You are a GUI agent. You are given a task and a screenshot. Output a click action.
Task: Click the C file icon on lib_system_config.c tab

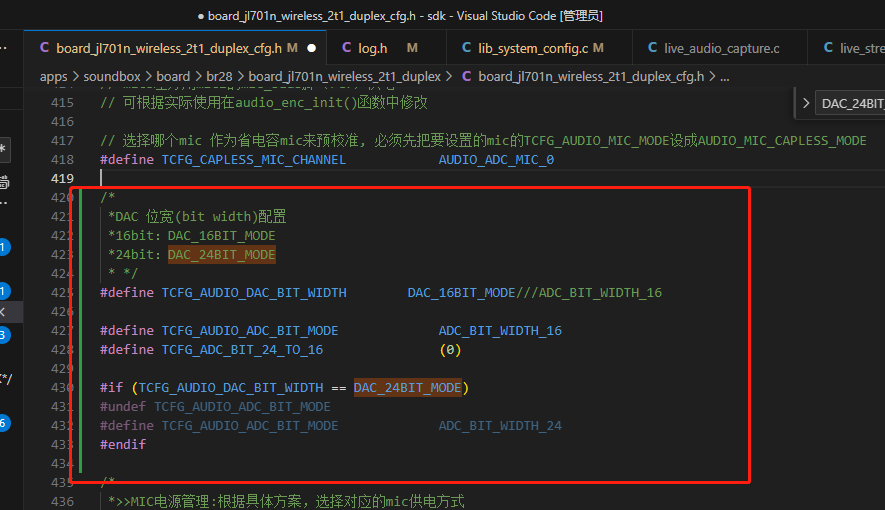[x=466, y=48]
